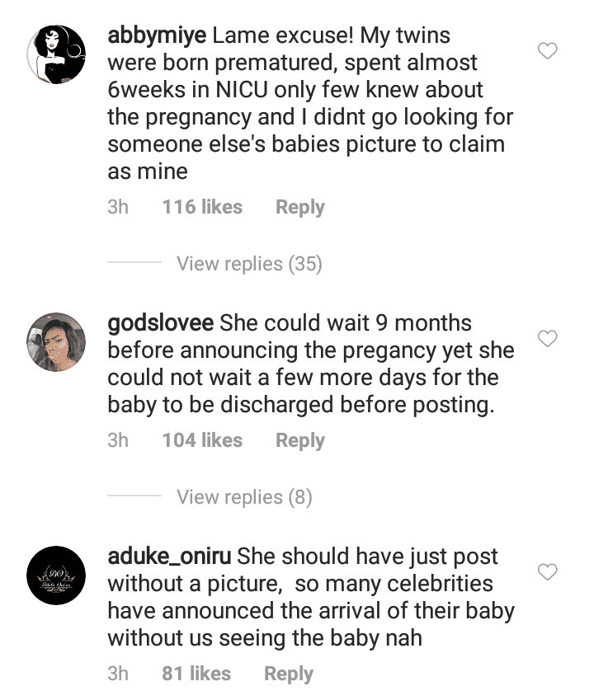The width and height of the screenshot is (594, 700).
Task: Like abbymiye's comment with the heart icon
Action: [547, 51]
